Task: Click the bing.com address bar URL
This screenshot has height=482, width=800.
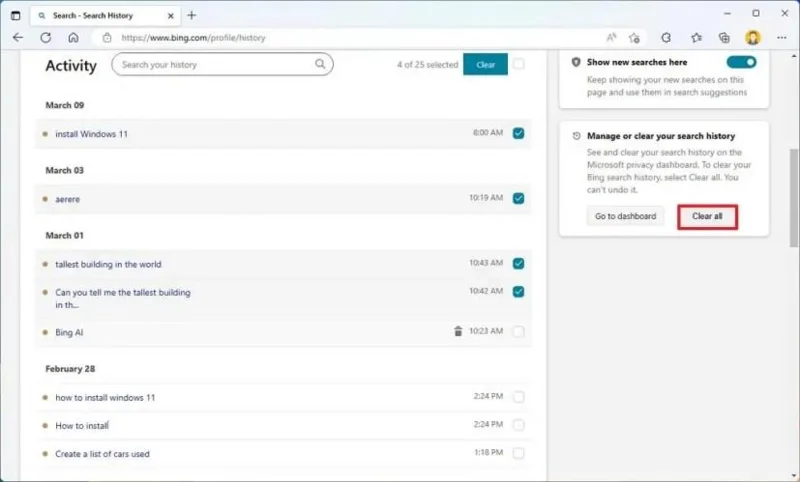Action: click(x=193, y=38)
